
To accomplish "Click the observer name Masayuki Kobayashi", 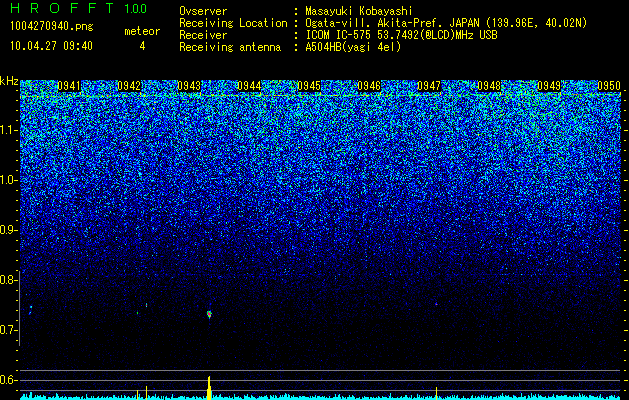I will point(359,11).
